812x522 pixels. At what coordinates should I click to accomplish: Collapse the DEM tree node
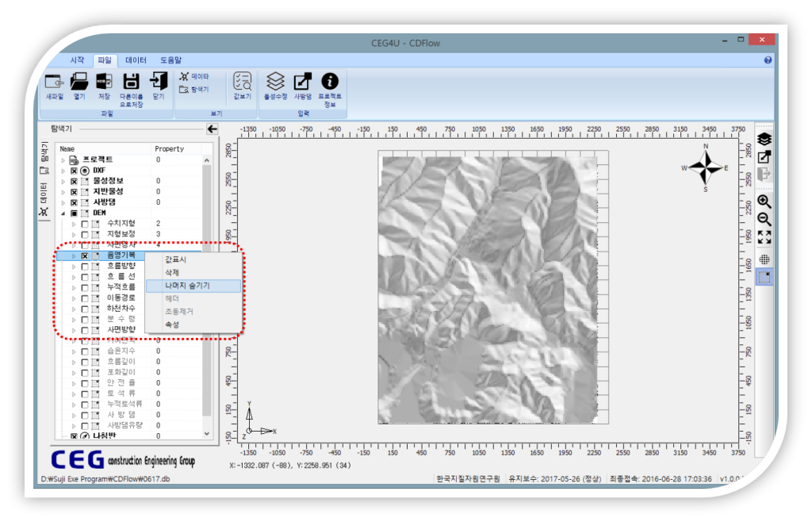(63, 213)
